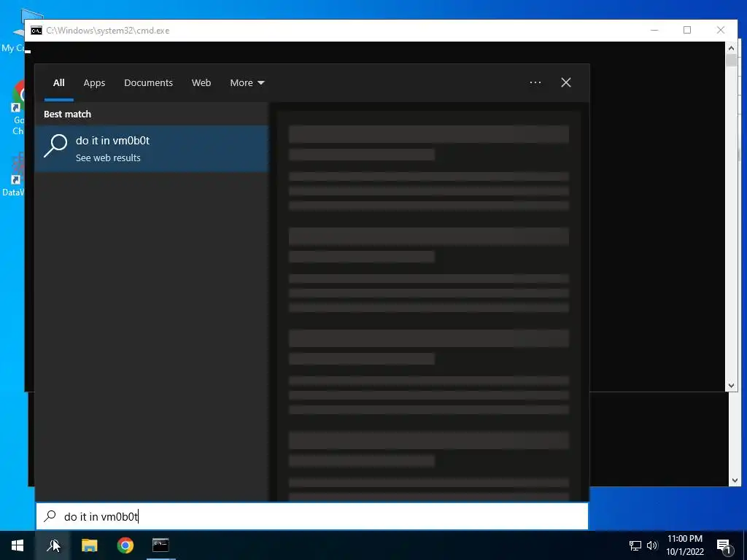Image resolution: width=747 pixels, height=560 pixels.
Task: Expand the More filter dropdown
Action: pos(247,83)
